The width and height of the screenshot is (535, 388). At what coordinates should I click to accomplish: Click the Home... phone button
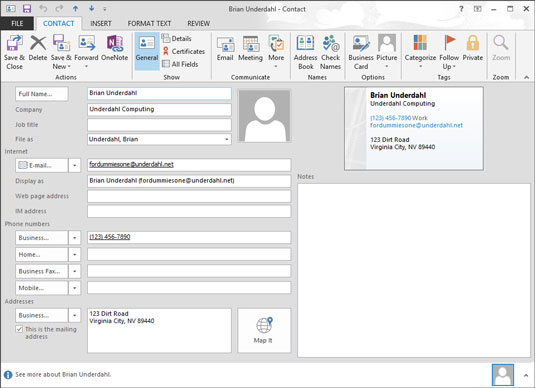tap(42, 254)
